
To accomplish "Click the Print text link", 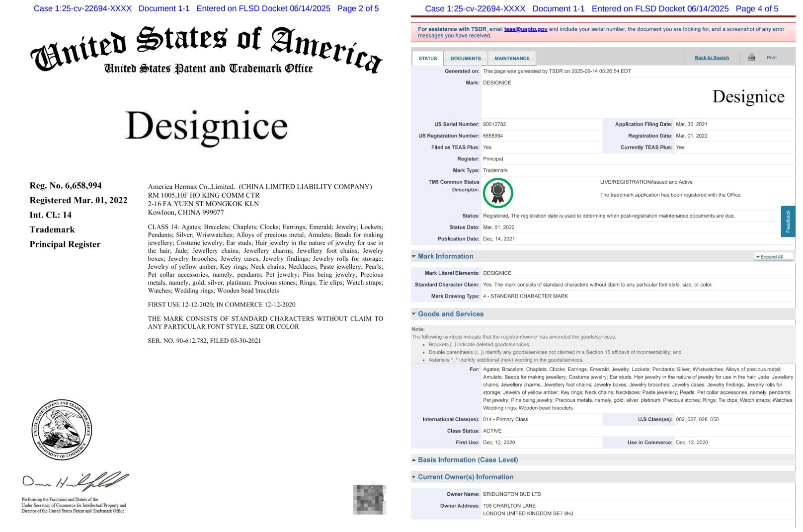I will click(x=771, y=58).
